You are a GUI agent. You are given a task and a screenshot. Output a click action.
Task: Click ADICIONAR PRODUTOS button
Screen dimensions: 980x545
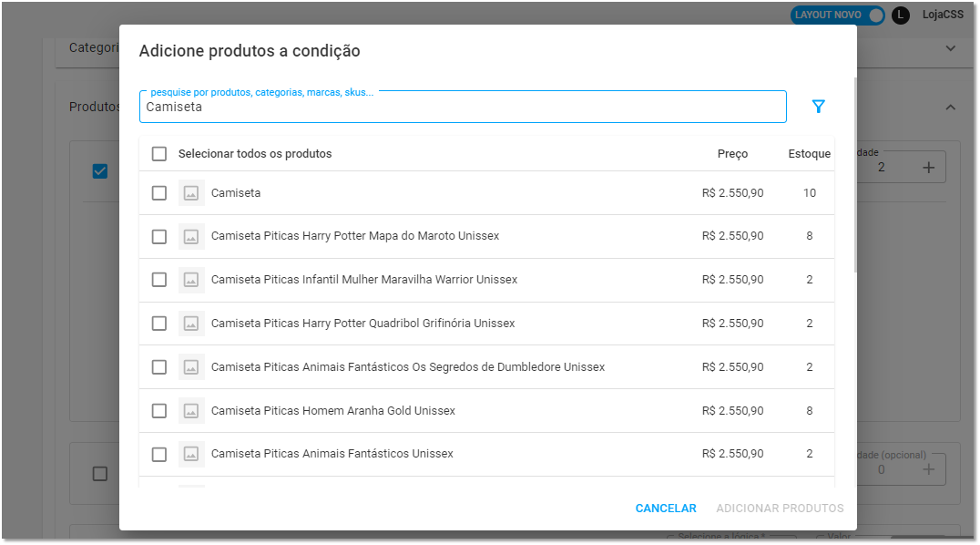click(x=780, y=508)
